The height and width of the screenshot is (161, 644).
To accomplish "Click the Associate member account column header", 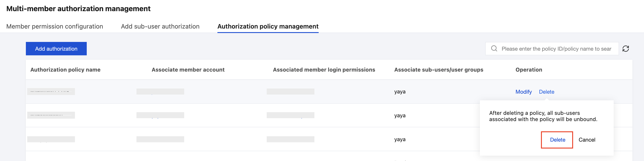I will 188,70.
